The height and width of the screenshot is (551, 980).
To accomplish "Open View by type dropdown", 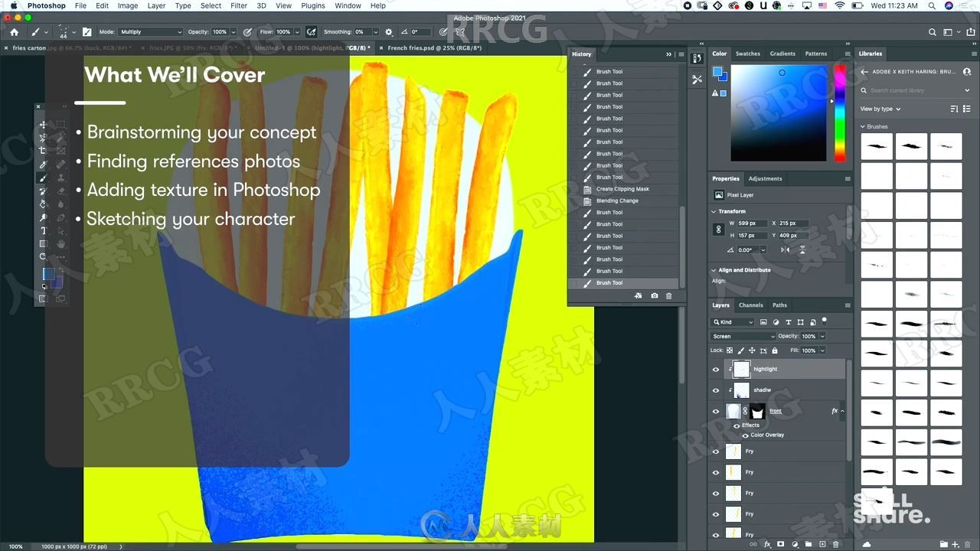I will pyautogui.click(x=880, y=109).
